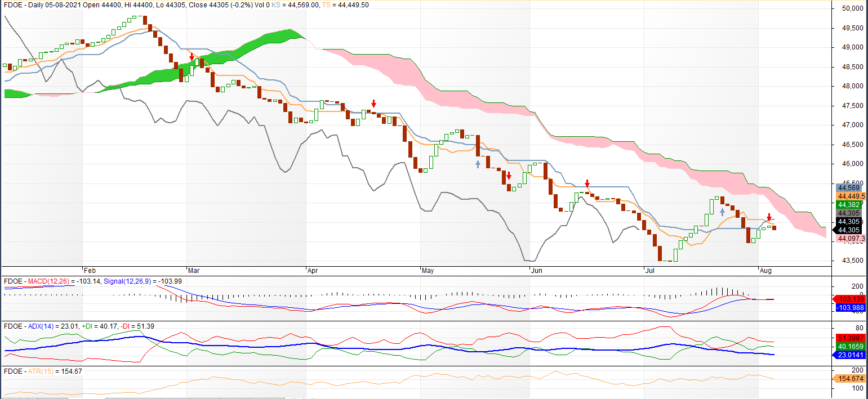The width and height of the screenshot is (868, 399).
Task: Click the red sell arrow in early August
Action: click(x=769, y=217)
